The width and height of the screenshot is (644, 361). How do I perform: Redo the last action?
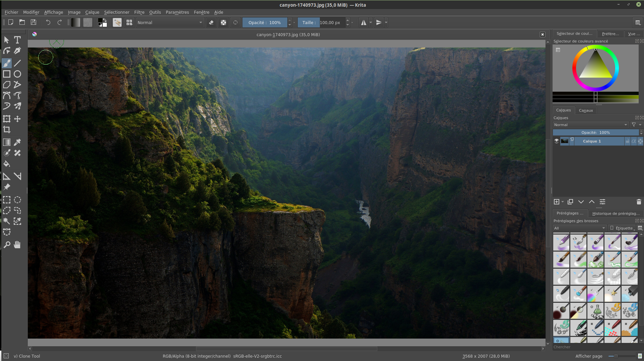(x=60, y=22)
